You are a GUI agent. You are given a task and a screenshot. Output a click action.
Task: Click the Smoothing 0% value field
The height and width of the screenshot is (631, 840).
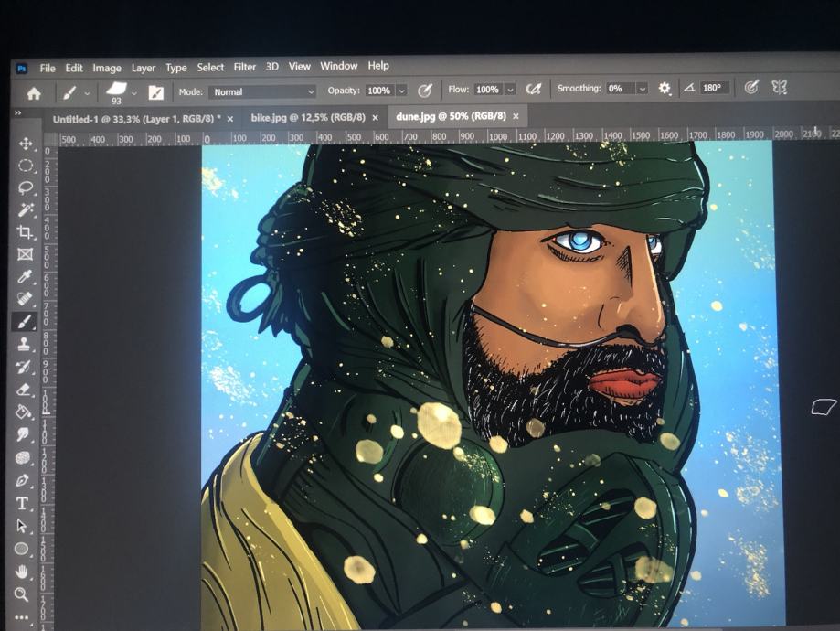point(621,89)
